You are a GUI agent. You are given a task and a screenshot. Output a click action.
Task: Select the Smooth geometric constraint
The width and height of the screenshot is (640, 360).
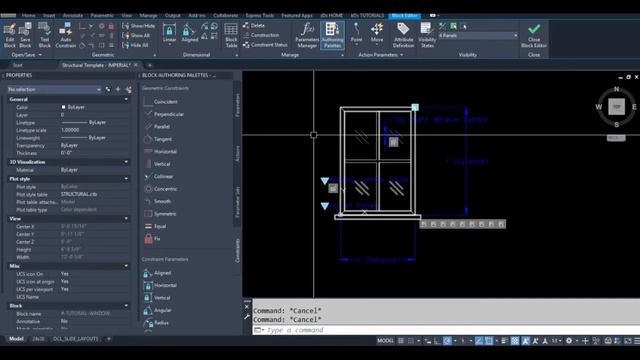[158, 201]
